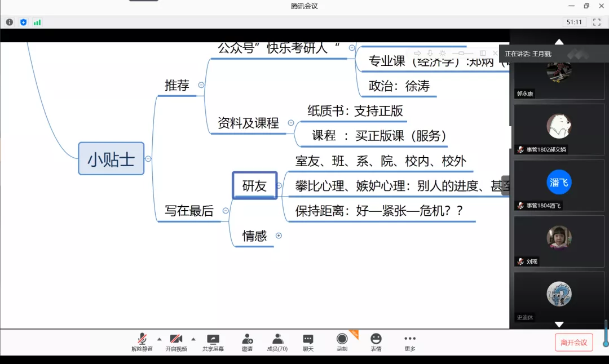Select 潘飞's participant tile
This screenshot has width=609, height=364.
point(559,185)
